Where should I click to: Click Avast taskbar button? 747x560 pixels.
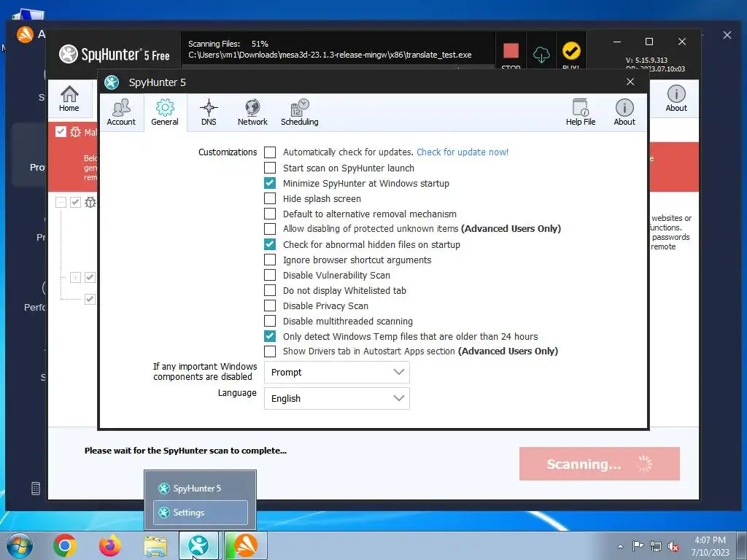(245, 545)
